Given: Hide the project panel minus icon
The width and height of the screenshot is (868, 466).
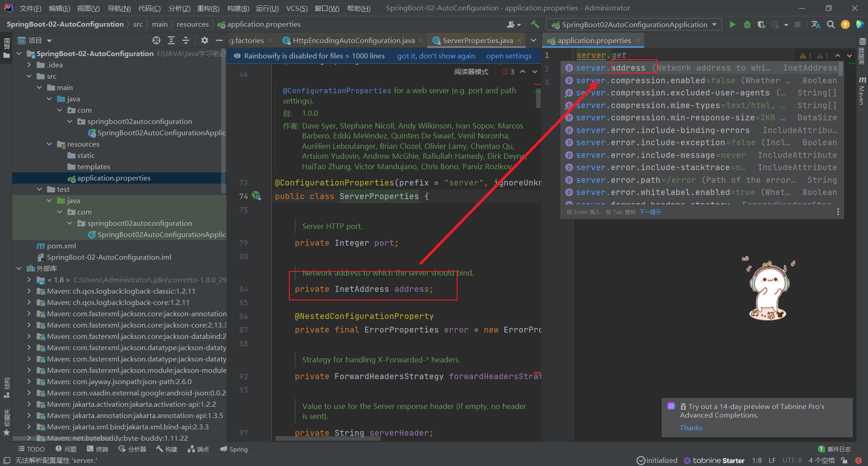Looking at the screenshot, I should [219, 40].
